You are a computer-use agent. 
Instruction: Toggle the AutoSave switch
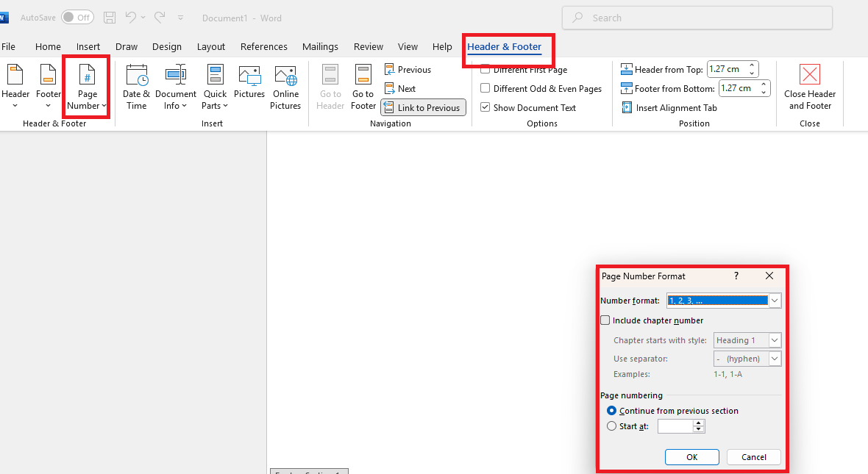77,18
